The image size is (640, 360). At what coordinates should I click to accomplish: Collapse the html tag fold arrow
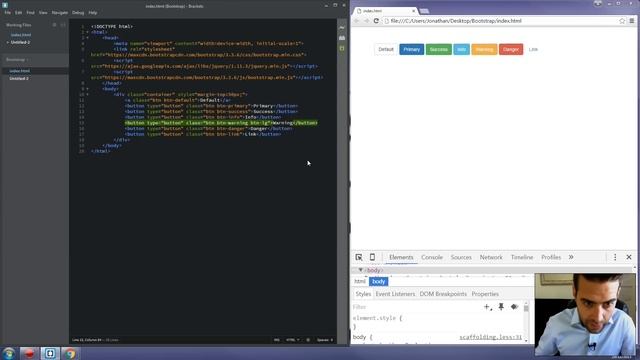87,32
